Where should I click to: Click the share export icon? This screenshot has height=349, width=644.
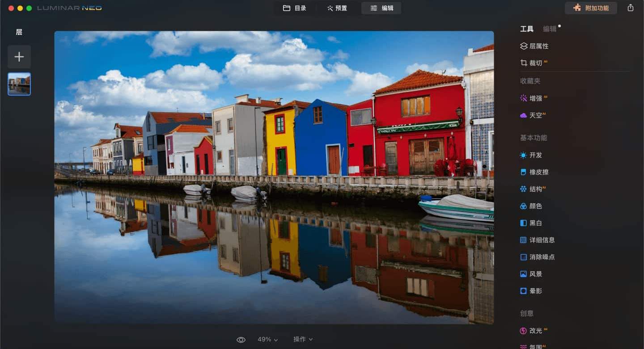pyautogui.click(x=631, y=8)
